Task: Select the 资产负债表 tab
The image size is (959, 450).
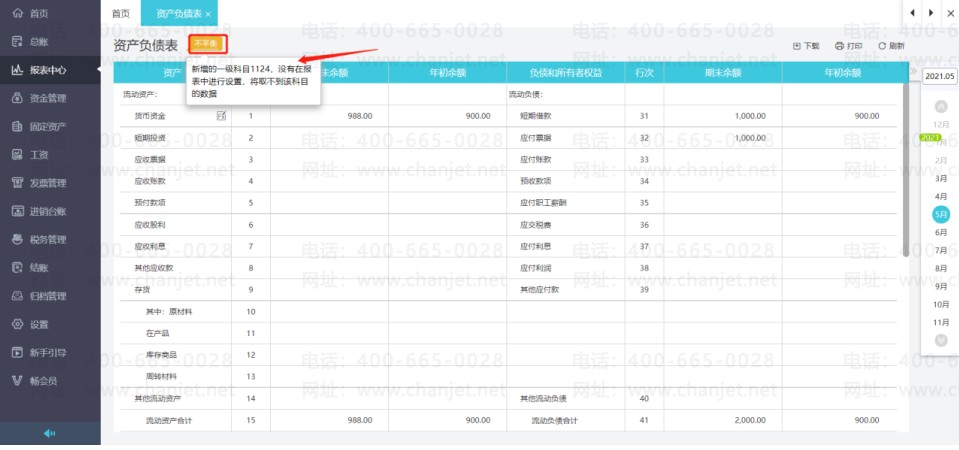Action: (179, 13)
